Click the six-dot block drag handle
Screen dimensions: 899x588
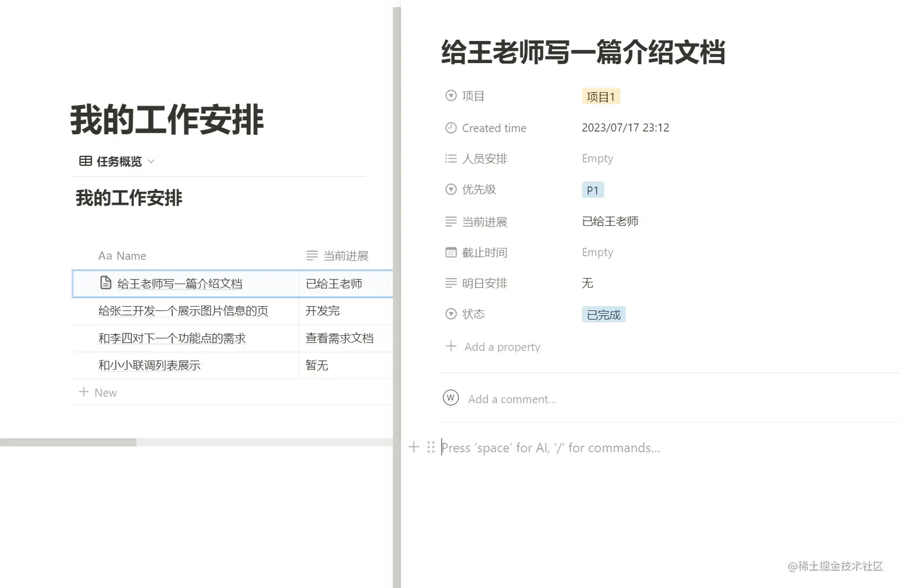(x=430, y=447)
